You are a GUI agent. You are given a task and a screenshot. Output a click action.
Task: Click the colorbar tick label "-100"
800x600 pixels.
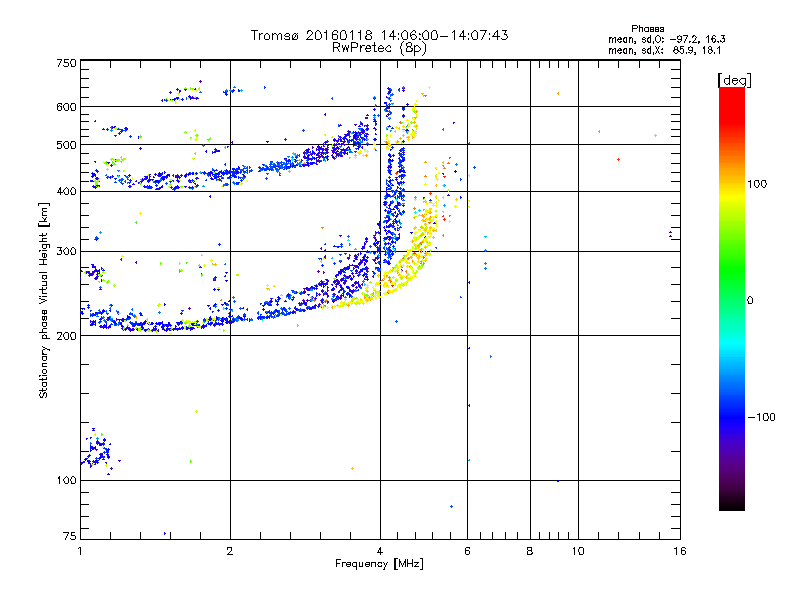point(761,417)
